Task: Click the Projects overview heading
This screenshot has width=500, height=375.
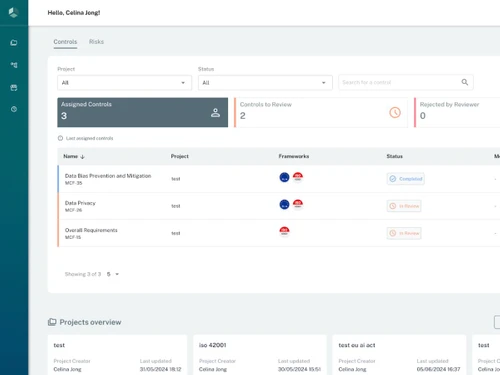Action: click(90, 322)
